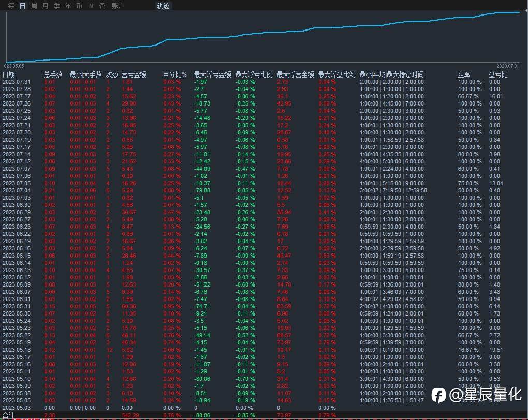
Task: Click the 盈亏比 column header
Action: pos(498,74)
